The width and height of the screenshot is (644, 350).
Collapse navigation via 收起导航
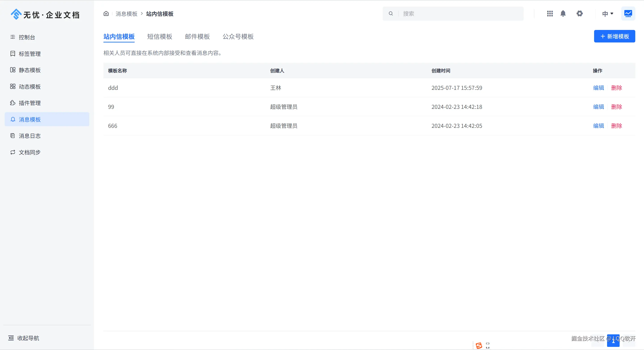pos(24,338)
